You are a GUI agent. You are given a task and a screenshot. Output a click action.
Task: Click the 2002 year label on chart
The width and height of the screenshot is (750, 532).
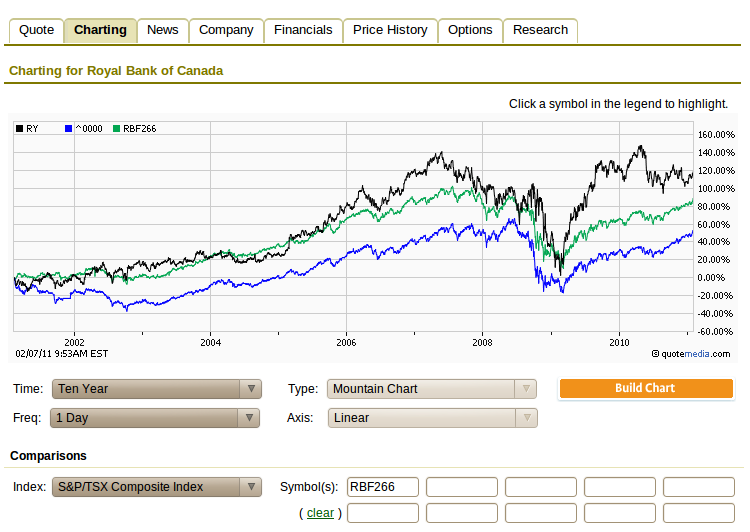(x=74, y=343)
